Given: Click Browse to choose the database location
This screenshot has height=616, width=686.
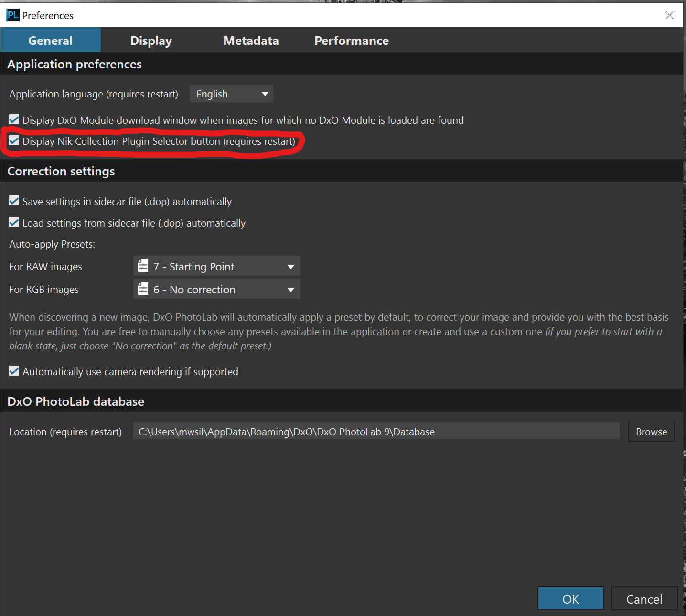Looking at the screenshot, I should (x=651, y=432).
